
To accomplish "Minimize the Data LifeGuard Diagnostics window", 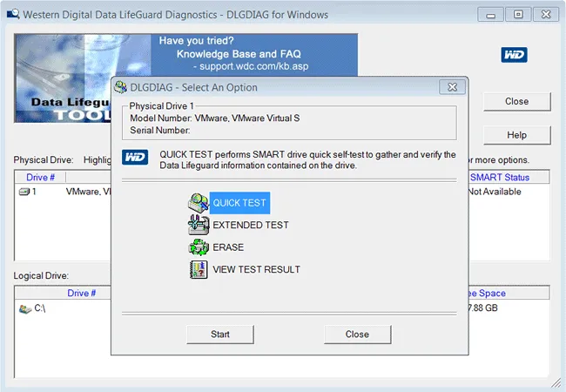I will 490,15.
